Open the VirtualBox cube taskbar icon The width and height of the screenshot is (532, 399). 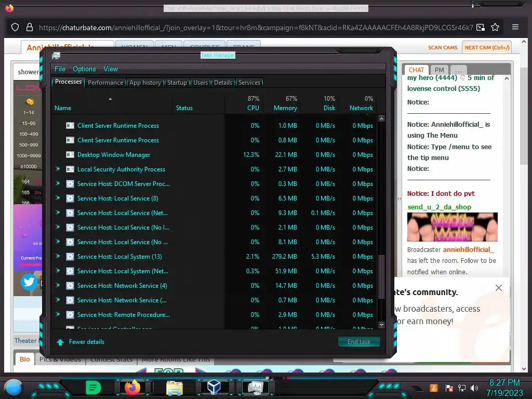point(214,388)
